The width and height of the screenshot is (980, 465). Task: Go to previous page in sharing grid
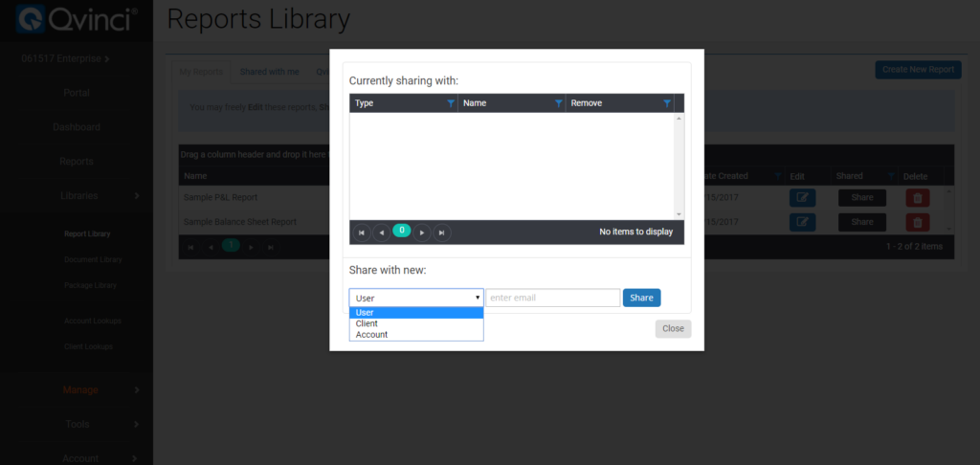(x=382, y=232)
